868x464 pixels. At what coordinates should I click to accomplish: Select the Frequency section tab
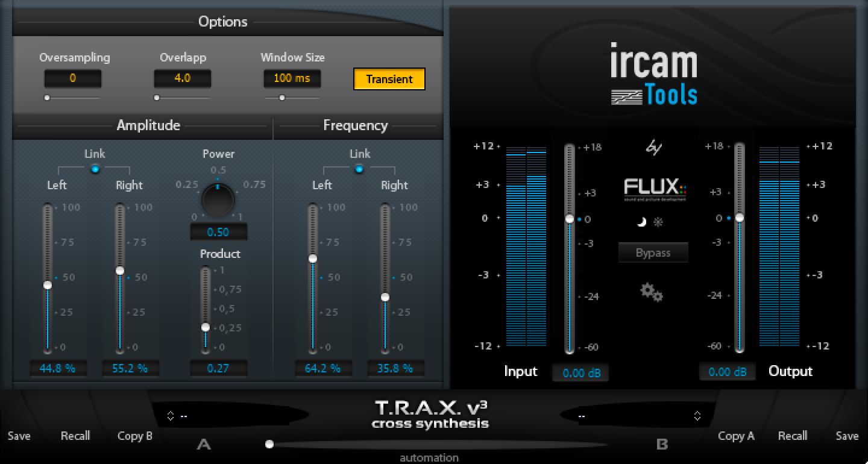click(356, 125)
